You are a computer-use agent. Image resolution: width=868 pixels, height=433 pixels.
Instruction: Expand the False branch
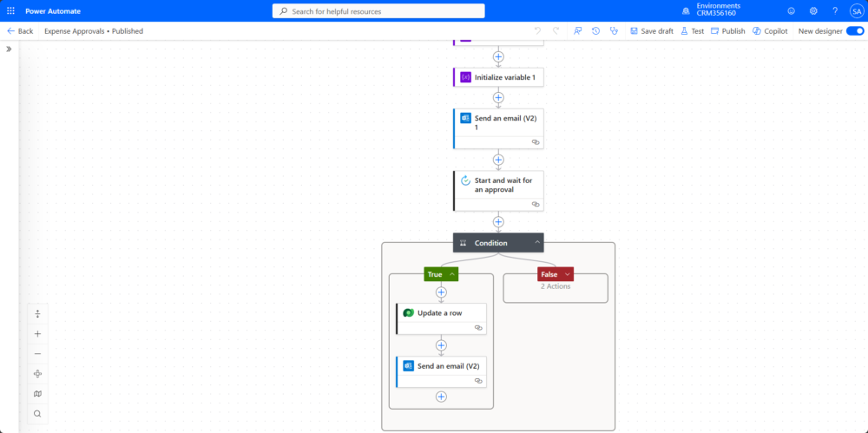pos(567,274)
